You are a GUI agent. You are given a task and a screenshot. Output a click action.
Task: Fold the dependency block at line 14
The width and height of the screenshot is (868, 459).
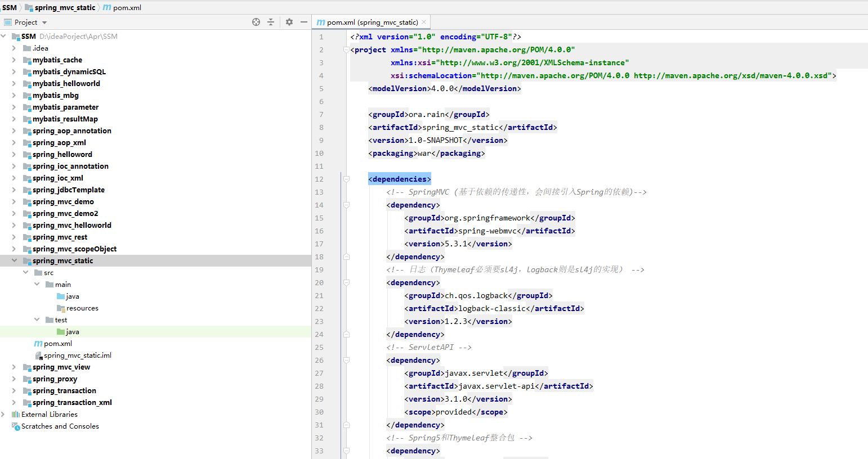346,205
